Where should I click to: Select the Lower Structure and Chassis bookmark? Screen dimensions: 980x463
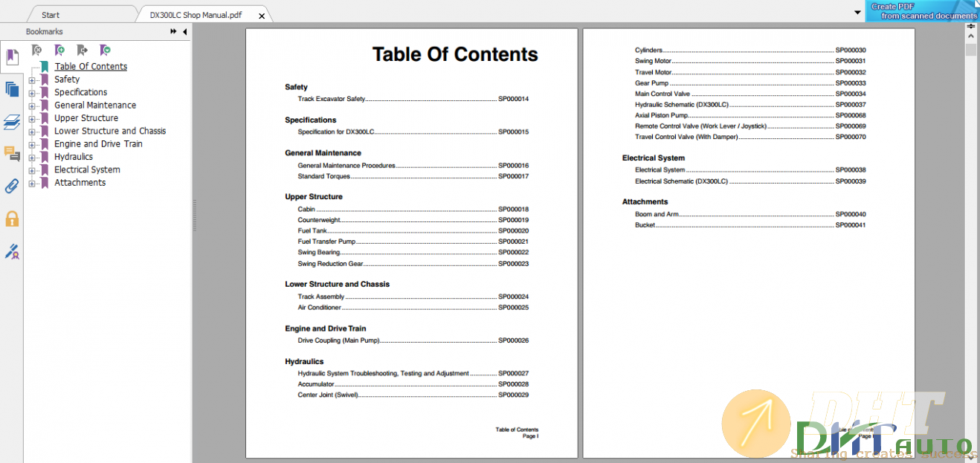click(110, 131)
